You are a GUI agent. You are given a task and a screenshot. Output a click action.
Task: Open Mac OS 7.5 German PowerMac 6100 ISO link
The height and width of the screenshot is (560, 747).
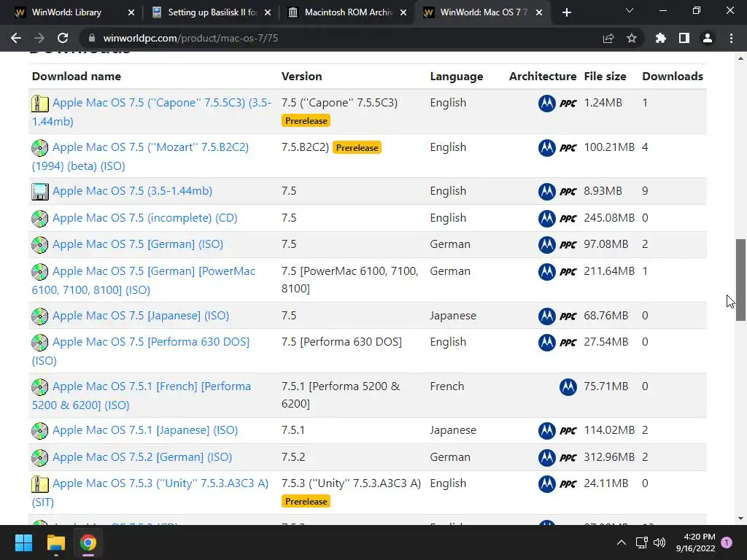tap(144, 281)
